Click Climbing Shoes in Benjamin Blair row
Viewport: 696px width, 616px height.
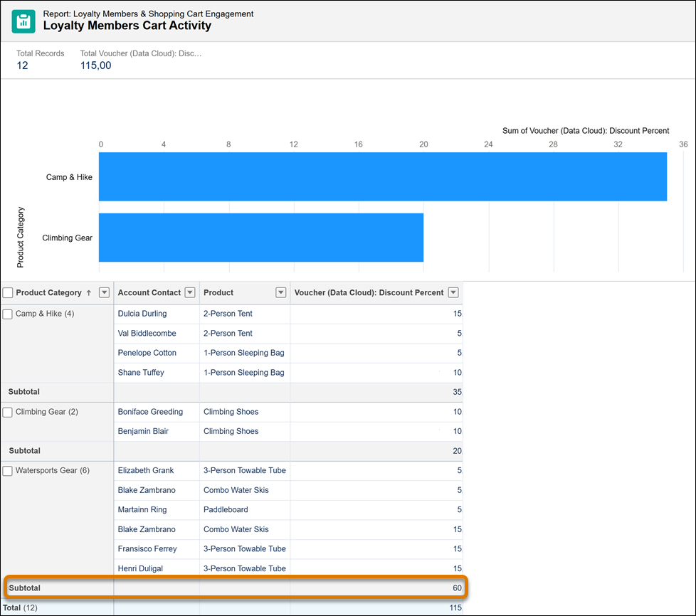(231, 431)
